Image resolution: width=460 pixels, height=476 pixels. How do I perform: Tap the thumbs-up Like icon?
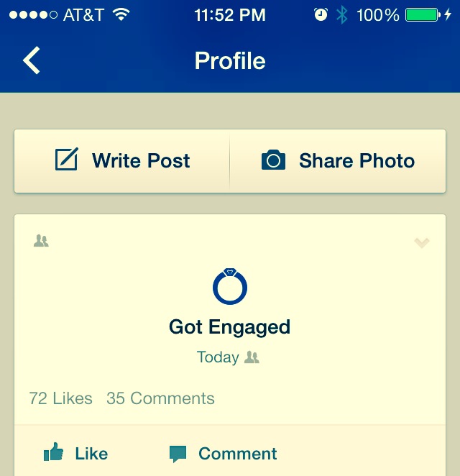point(54,453)
